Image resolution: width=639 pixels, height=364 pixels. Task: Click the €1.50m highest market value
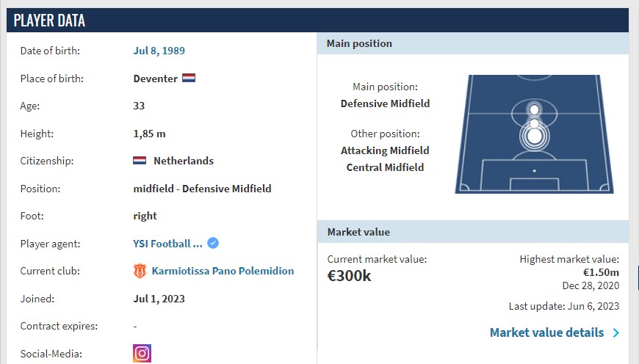coord(601,272)
